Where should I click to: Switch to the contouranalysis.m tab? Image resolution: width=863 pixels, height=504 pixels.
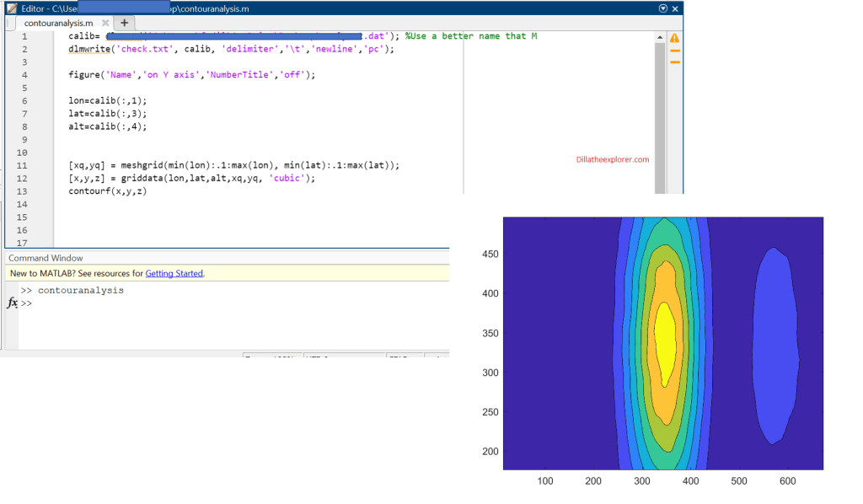(x=57, y=23)
